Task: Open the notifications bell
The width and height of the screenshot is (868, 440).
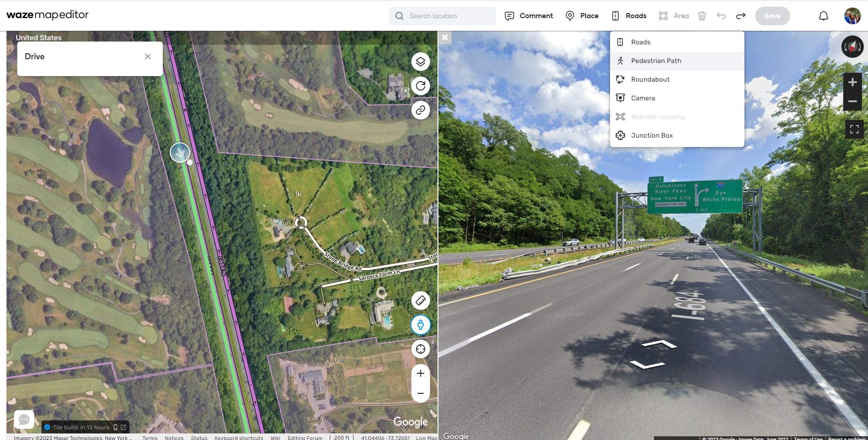Action: tap(824, 16)
